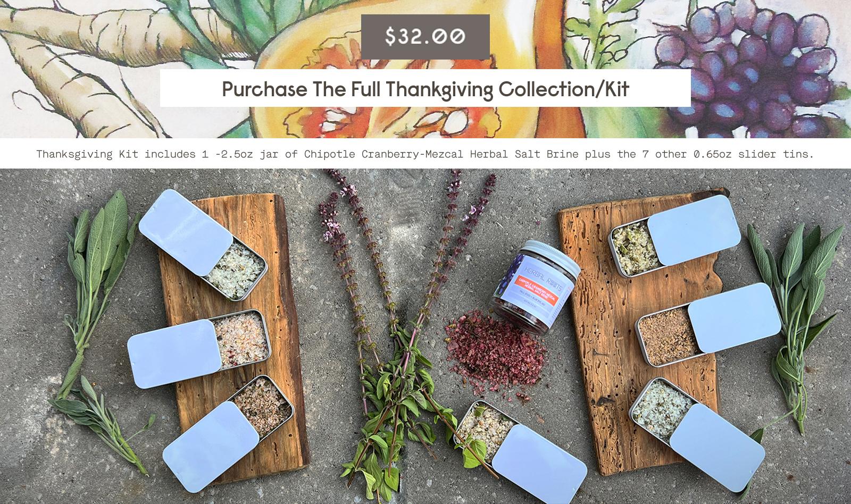Click the Thanksgiving Kit description text
851x504 pixels.
tap(425, 154)
